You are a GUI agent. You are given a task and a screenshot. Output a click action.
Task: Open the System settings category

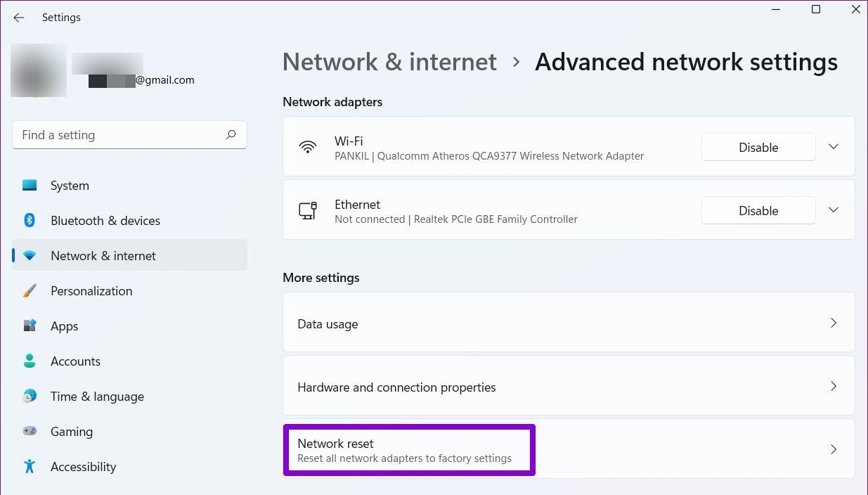click(129, 186)
